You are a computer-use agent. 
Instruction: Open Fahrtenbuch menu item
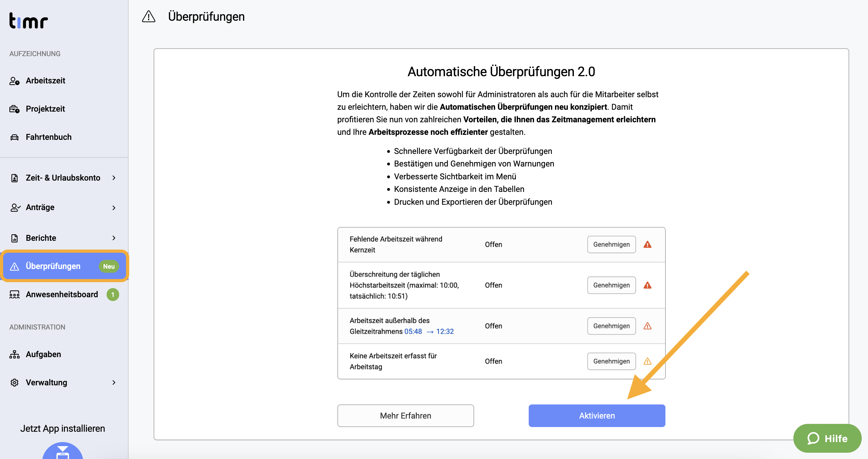coord(64,137)
